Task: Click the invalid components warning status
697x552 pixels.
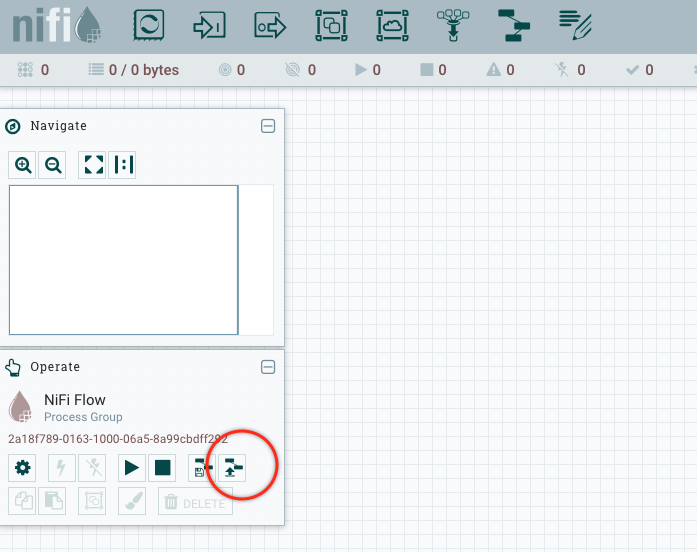Action: click(x=493, y=70)
